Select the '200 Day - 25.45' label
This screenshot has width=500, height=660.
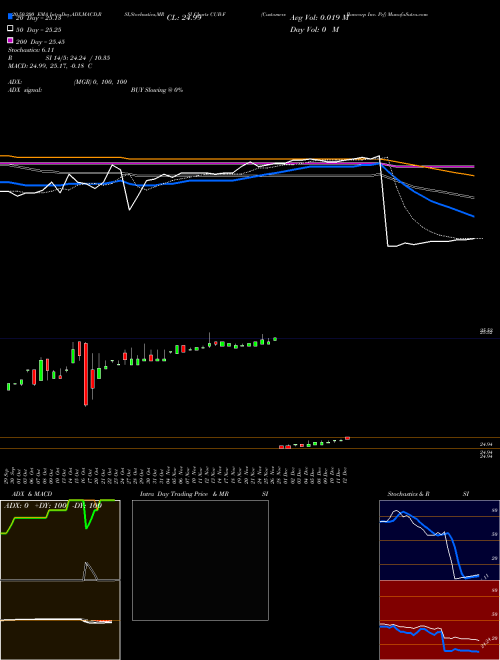click(40, 42)
